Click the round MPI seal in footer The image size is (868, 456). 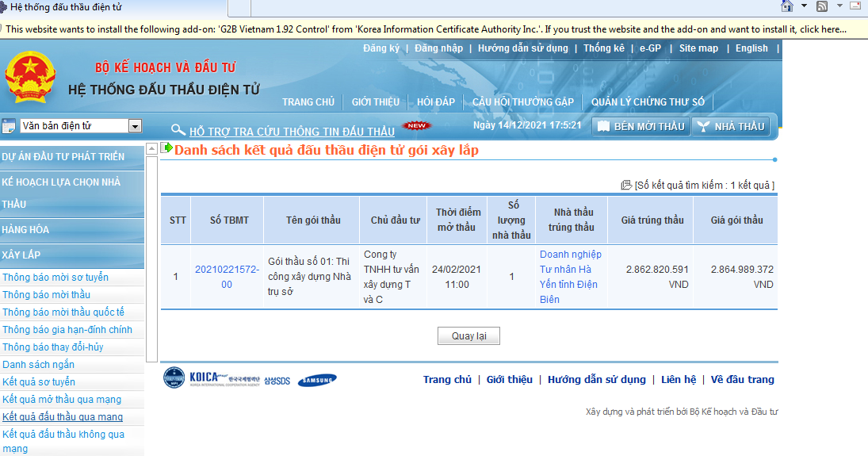tap(174, 378)
